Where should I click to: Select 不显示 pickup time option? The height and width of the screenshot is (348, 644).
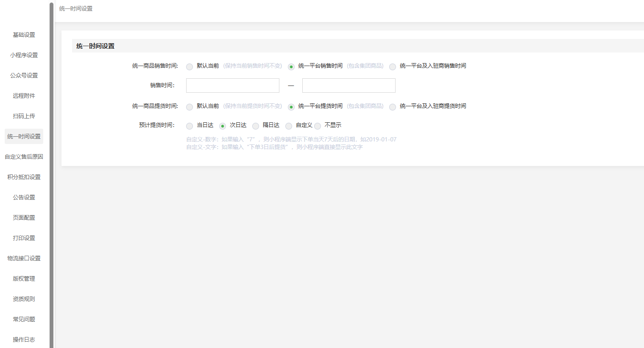pos(318,126)
